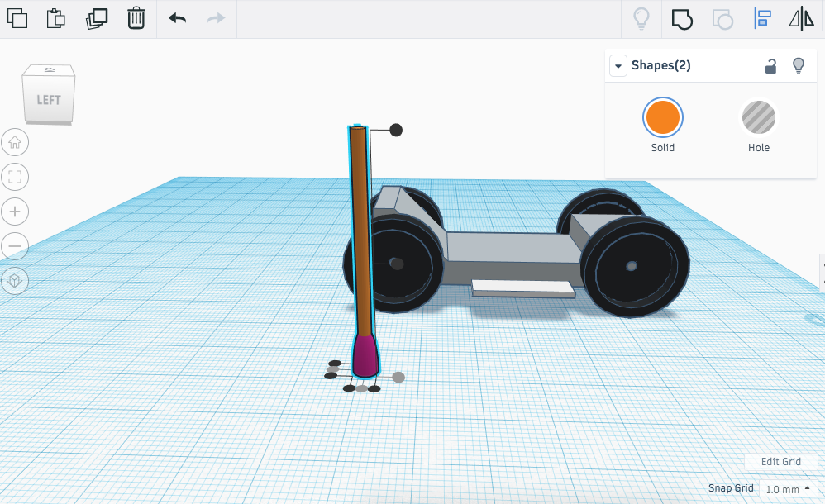Zoom in with the plus button

[x=15, y=212]
